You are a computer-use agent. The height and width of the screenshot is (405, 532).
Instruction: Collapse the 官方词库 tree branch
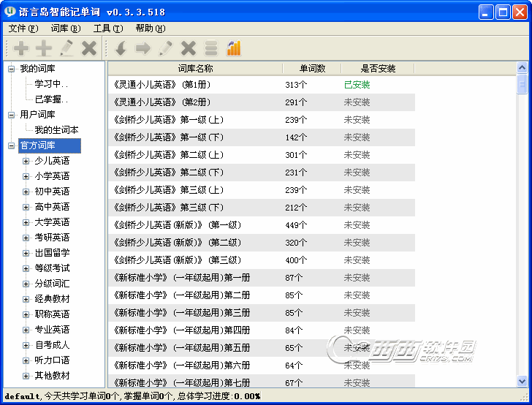12,145
